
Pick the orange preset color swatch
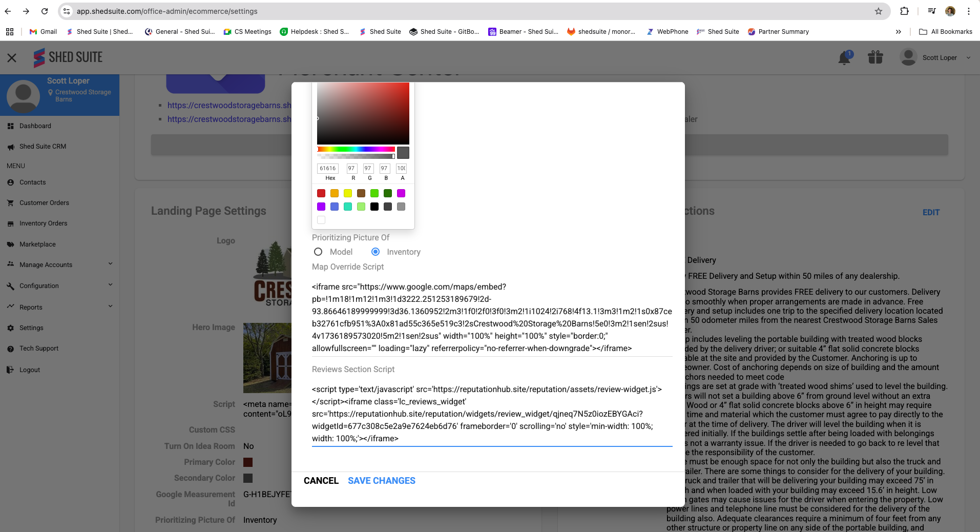[335, 193]
